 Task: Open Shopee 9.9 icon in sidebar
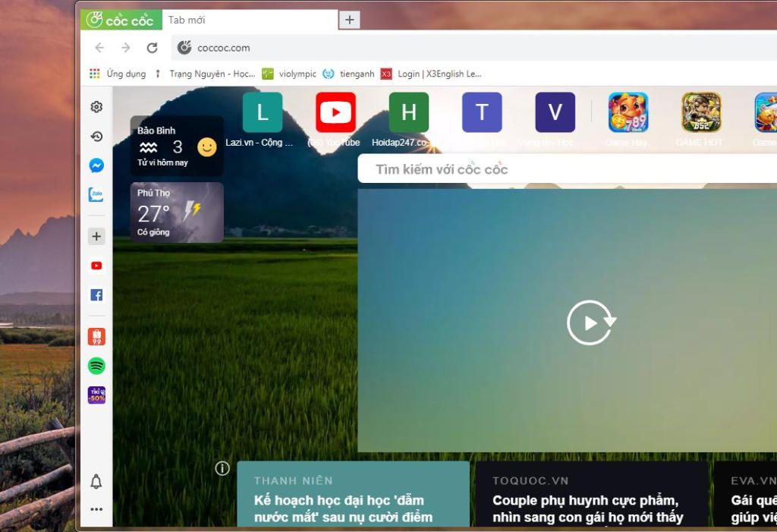point(96,336)
